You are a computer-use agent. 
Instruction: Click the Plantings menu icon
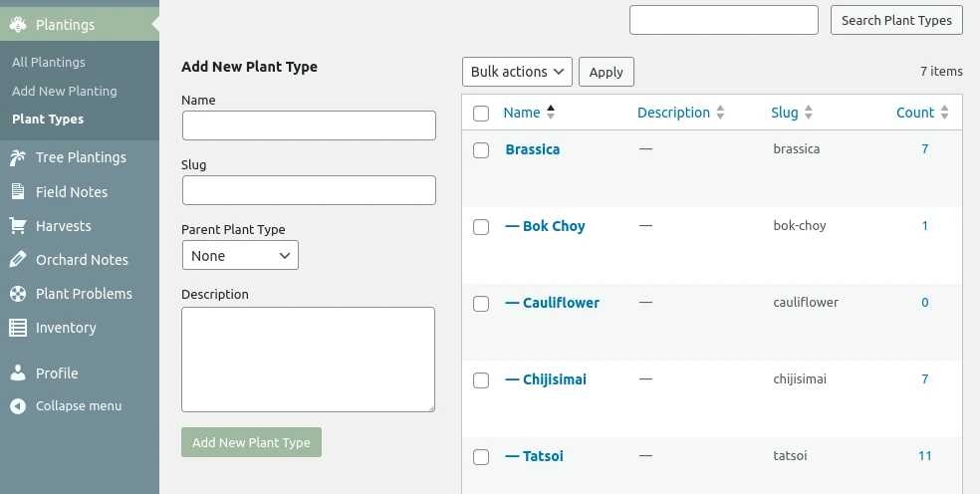click(18, 25)
